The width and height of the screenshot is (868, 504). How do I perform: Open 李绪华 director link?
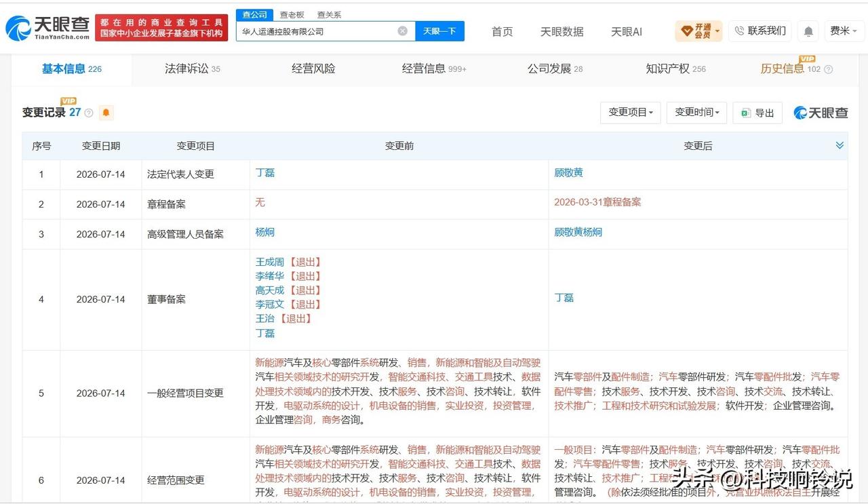(x=270, y=276)
